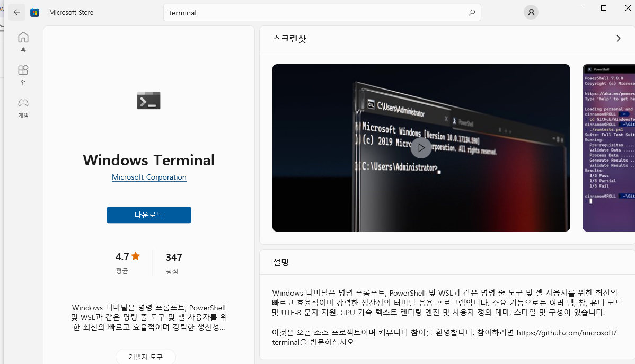Click the 평점 label under 347
Viewport: 635px width, 364px height.
pos(172,271)
